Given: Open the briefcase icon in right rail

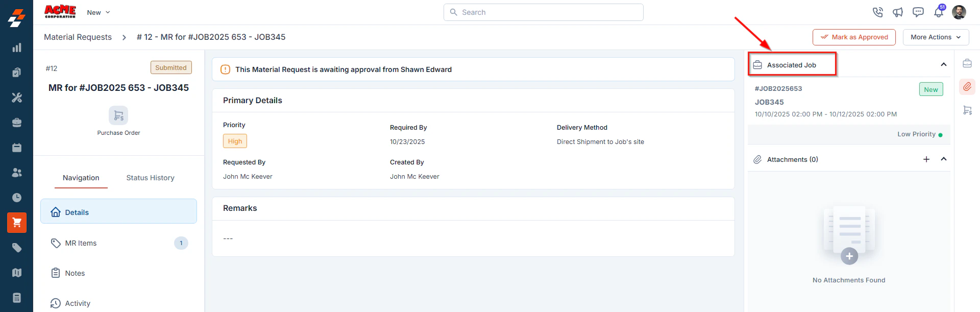Looking at the screenshot, I should coord(967,63).
